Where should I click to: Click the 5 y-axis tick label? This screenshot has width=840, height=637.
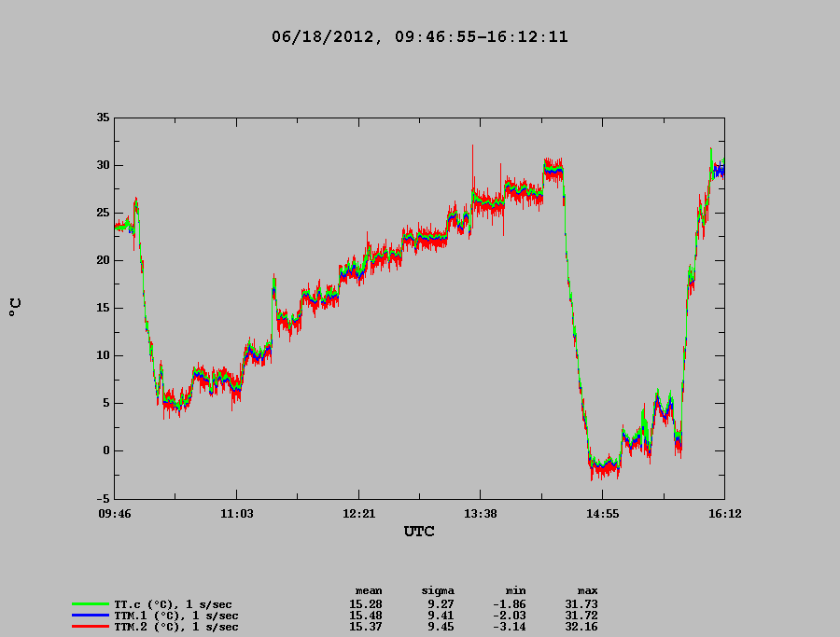(x=106, y=403)
